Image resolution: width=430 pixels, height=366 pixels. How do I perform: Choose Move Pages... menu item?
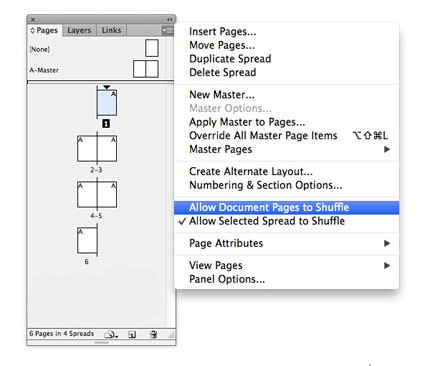[x=286, y=45]
